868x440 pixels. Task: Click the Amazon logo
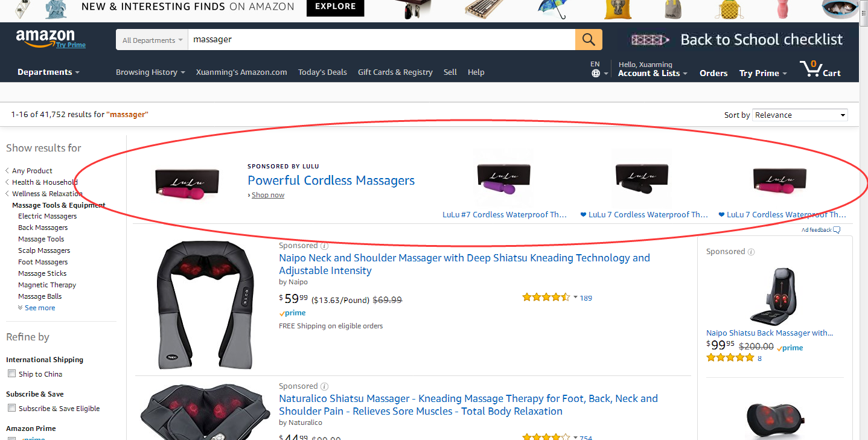(x=45, y=37)
